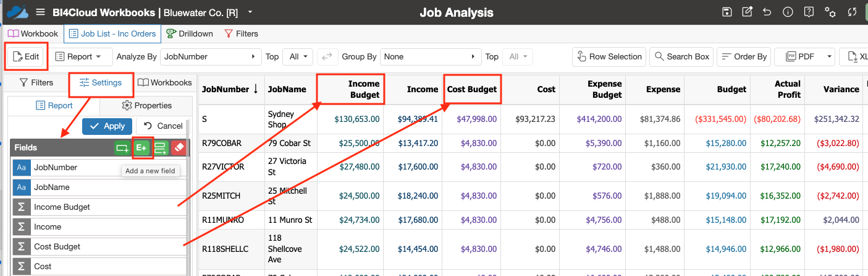Select the Settings side panel tab
868x276 pixels.
coord(100,82)
